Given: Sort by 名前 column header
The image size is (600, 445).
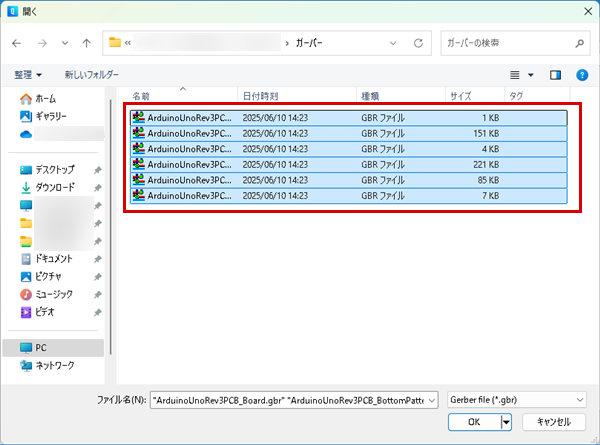Looking at the screenshot, I should pos(141,96).
